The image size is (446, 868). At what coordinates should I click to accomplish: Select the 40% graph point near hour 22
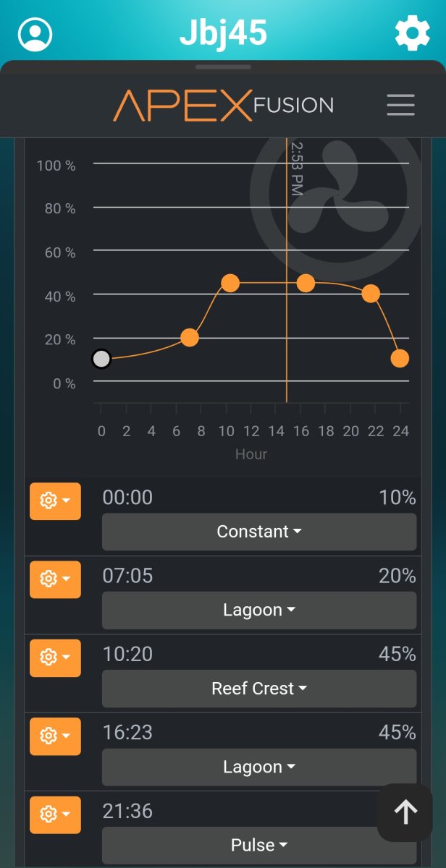click(371, 294)
